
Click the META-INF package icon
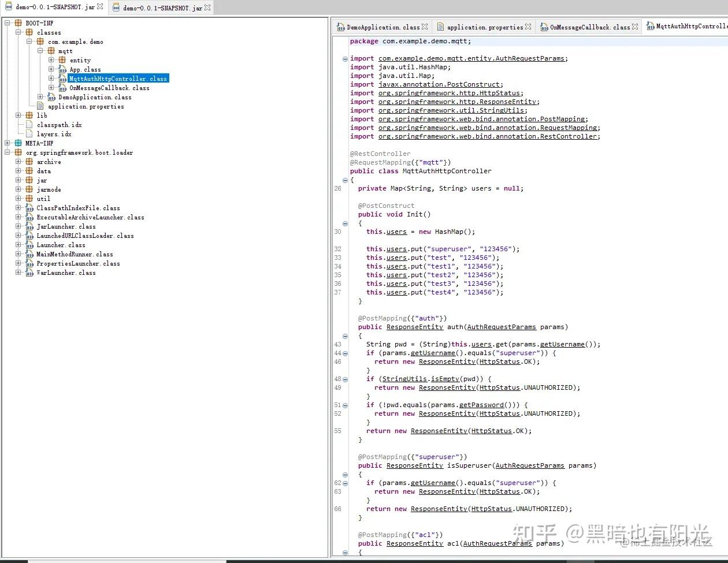coord(18,143)
